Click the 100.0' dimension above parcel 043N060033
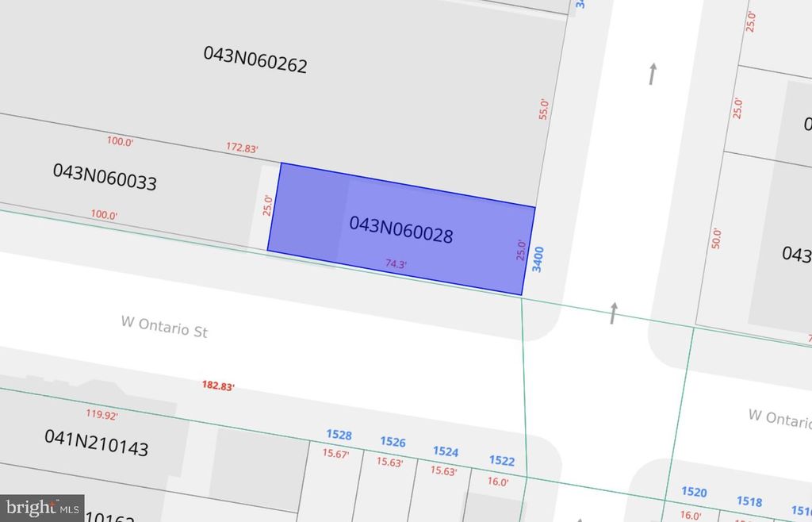 tap(121, 141)
